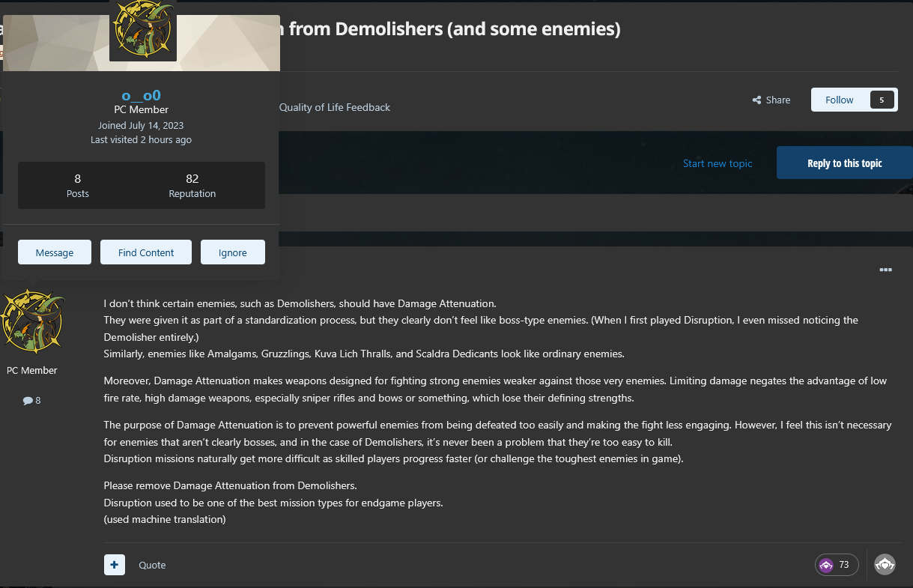Click the react button icon beside 73
The width and height of the screenshot is (913, 588).
[x=885, y=565]
